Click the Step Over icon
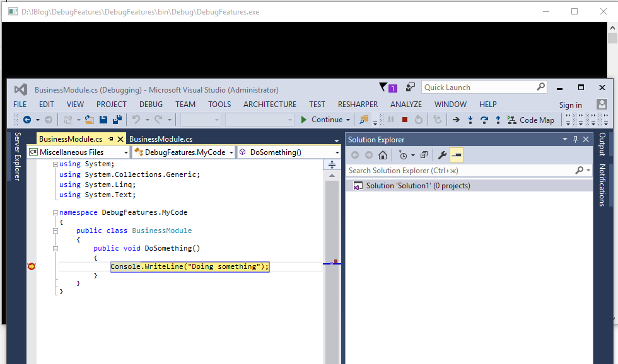The image size is (618, 364). tap(484, 120)
